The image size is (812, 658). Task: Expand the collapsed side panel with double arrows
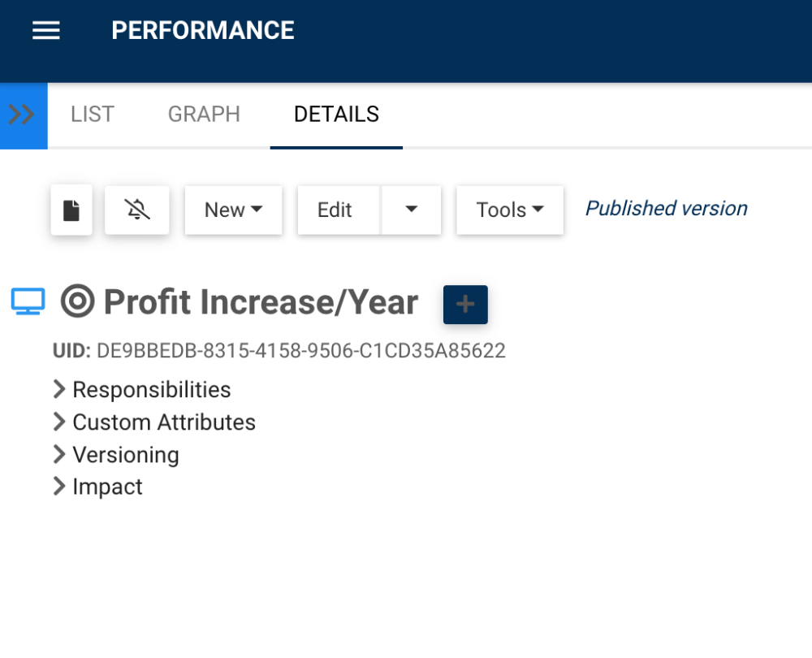(x=23, y=115)
